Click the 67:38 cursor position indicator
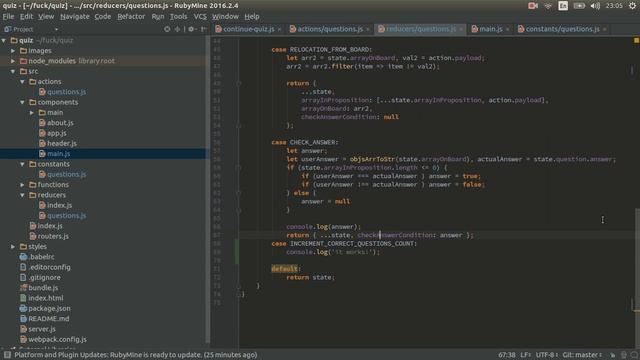640x360 pixels. tap(507, 355)
